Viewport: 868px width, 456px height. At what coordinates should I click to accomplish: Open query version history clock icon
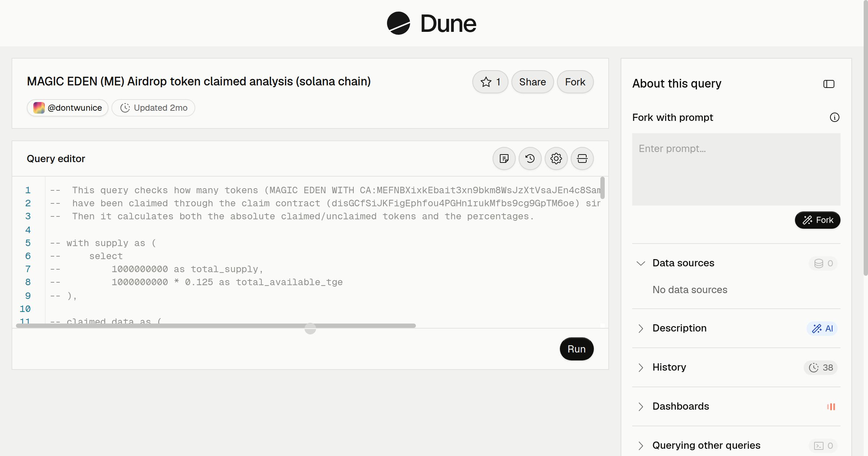pos(530,159)
